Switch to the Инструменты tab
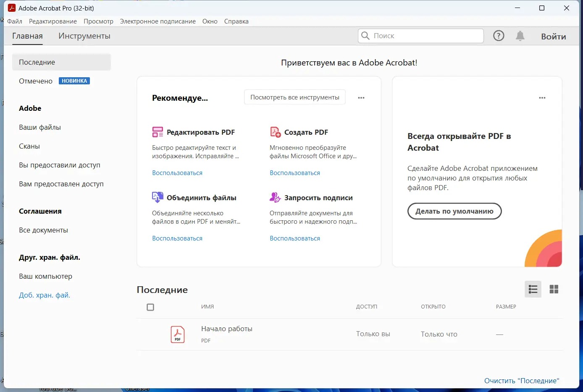 [84, 36]
